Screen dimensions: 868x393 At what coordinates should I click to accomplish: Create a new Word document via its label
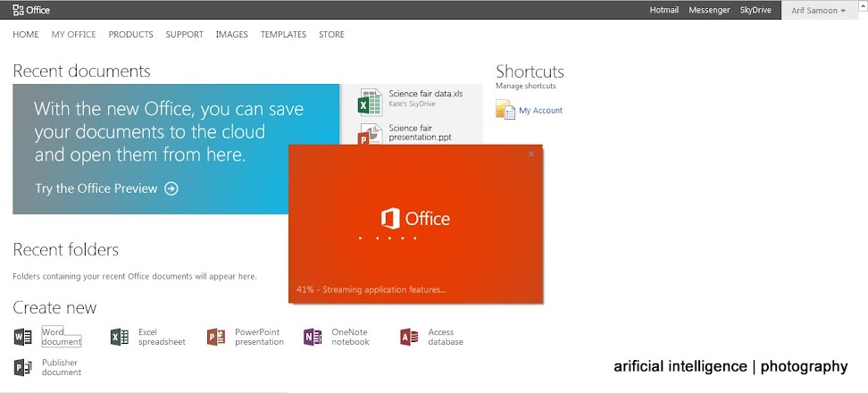point(62,337)
